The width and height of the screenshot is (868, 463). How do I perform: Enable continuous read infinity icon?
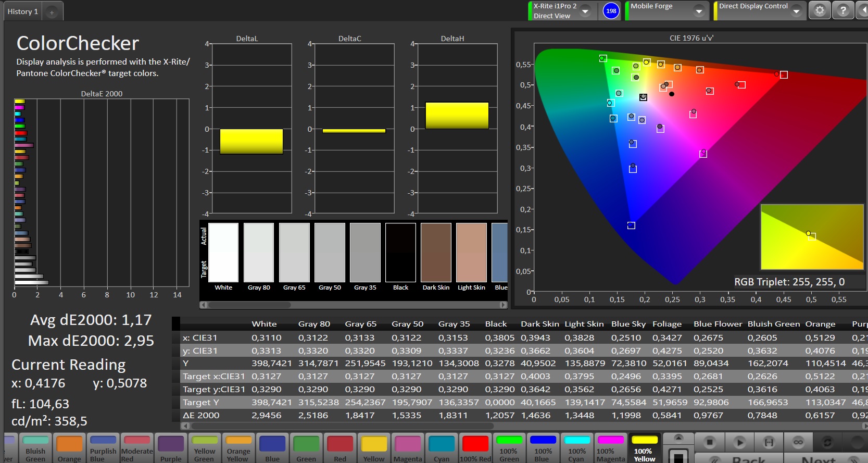(798, 442)
